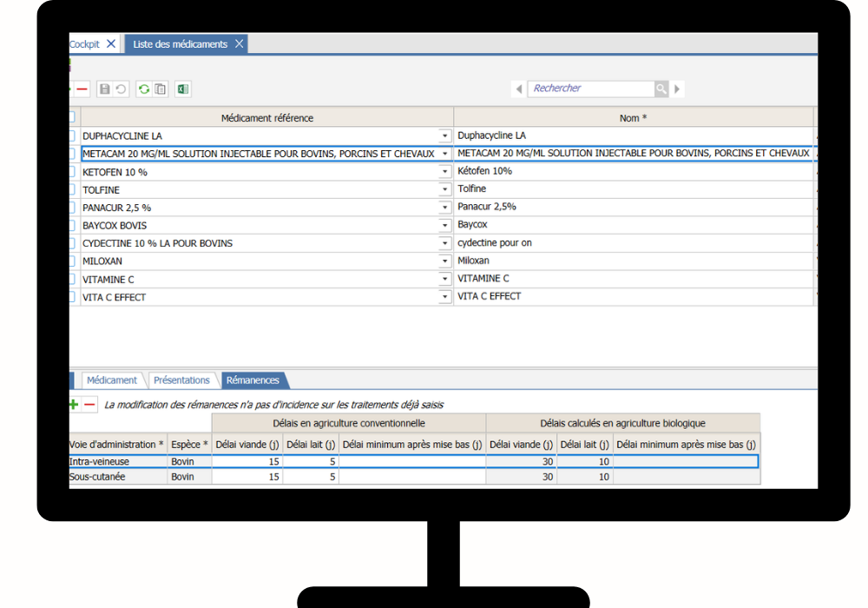Click the Espèce column header
The image size is (868, 608).
tap(189, 445)
